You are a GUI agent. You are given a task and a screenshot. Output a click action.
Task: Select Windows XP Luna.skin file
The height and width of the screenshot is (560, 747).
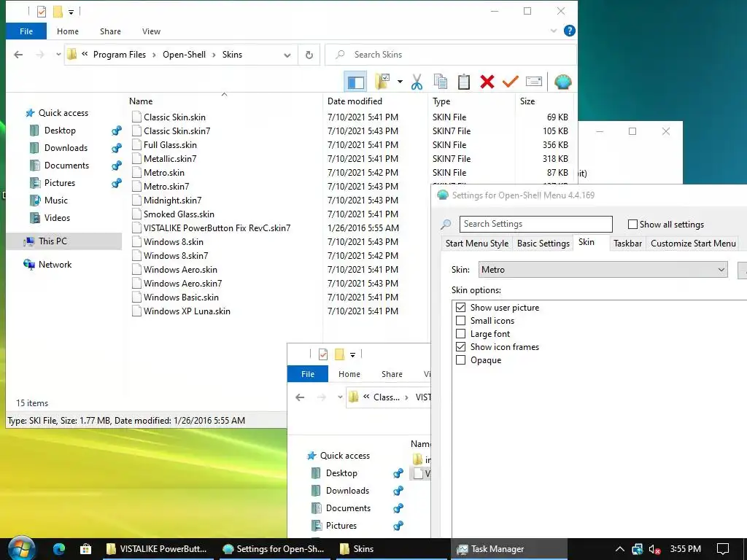coord(187,311)
